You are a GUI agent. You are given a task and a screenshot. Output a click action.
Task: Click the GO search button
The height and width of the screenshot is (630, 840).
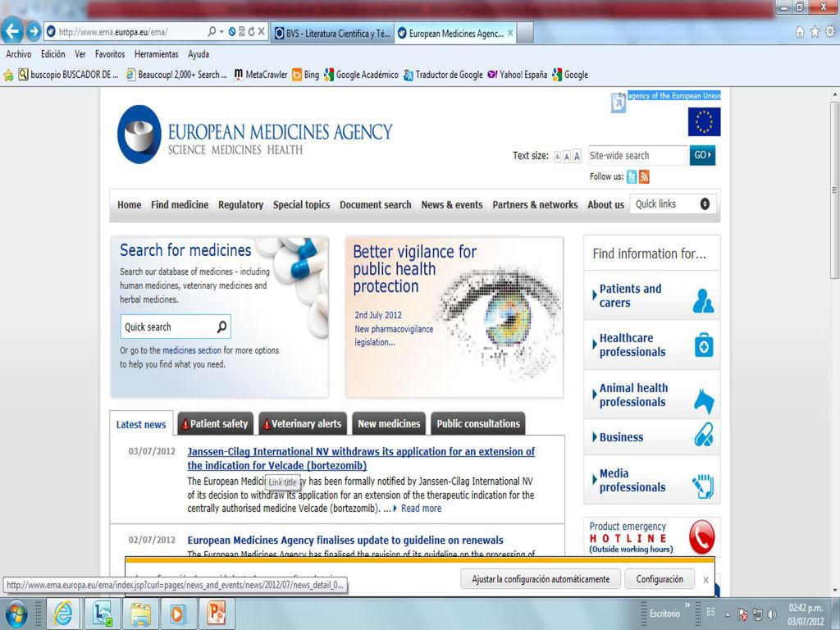tap(702, 155)
